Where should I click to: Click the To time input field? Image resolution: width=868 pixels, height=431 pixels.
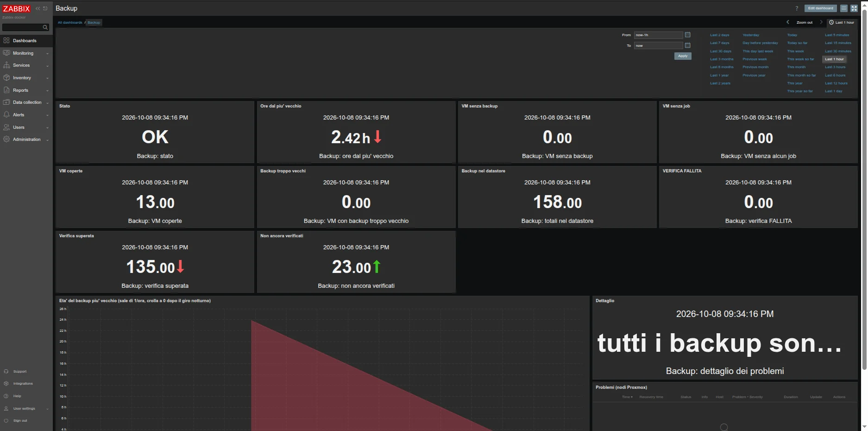(x=658, y=45)
